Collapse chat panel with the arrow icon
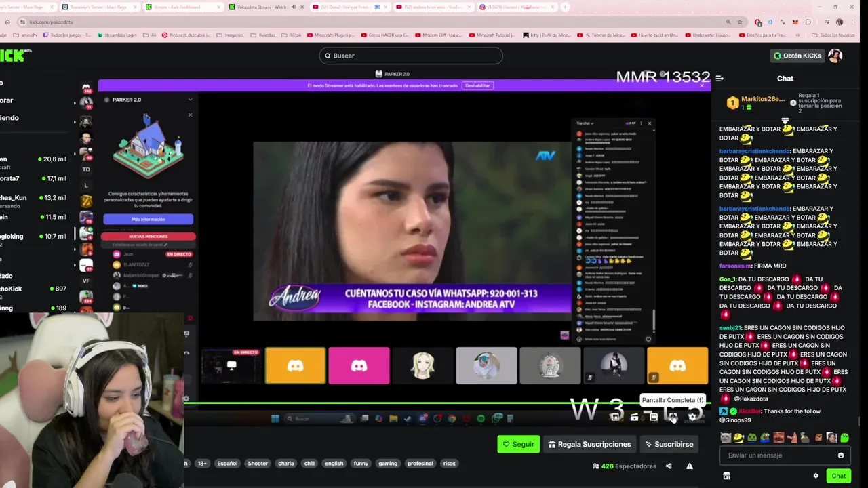 [x=719, y=79]
